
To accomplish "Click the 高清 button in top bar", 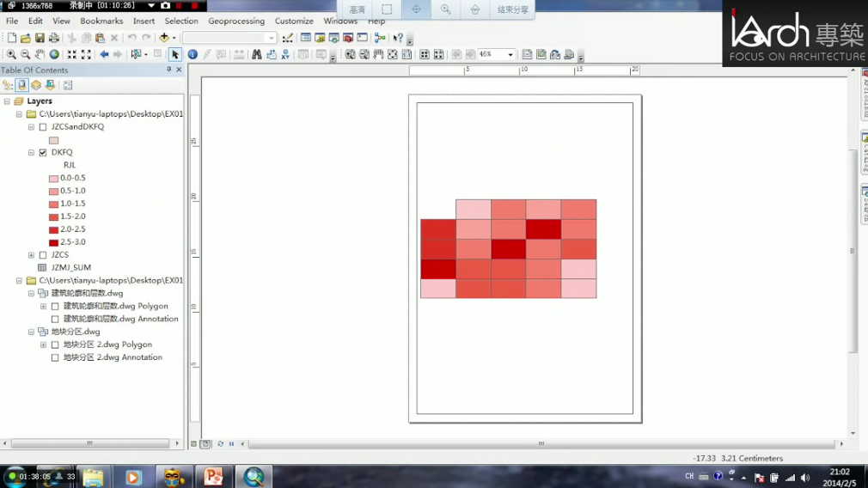I will click(357, 9).
